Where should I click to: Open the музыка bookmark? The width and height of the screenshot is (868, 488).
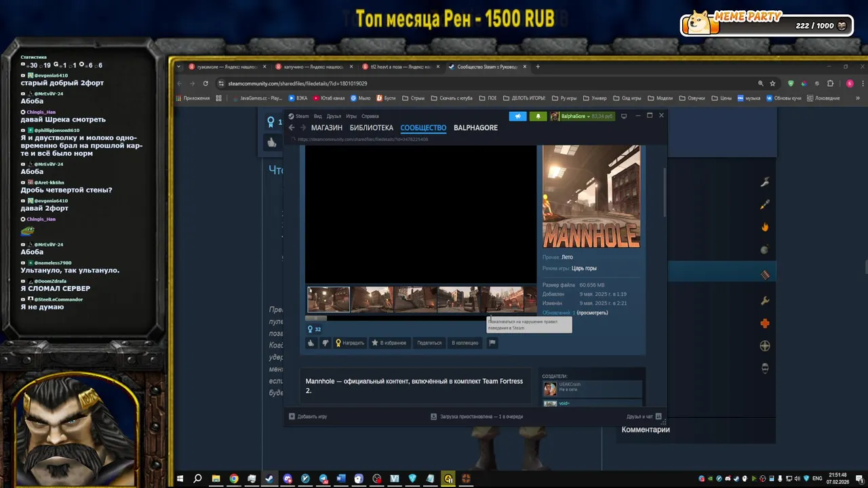pos(749,98)
